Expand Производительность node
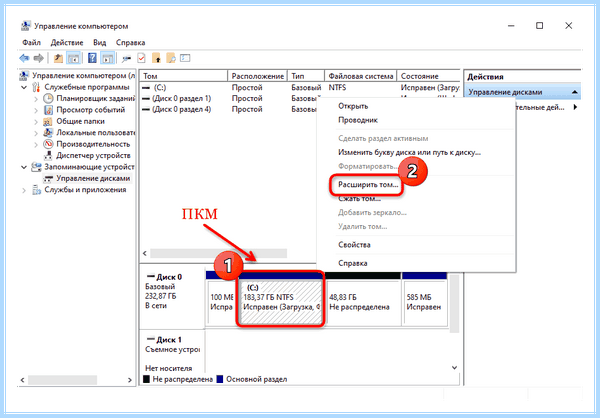The image size is (600, 418). [x=36, y=145]
